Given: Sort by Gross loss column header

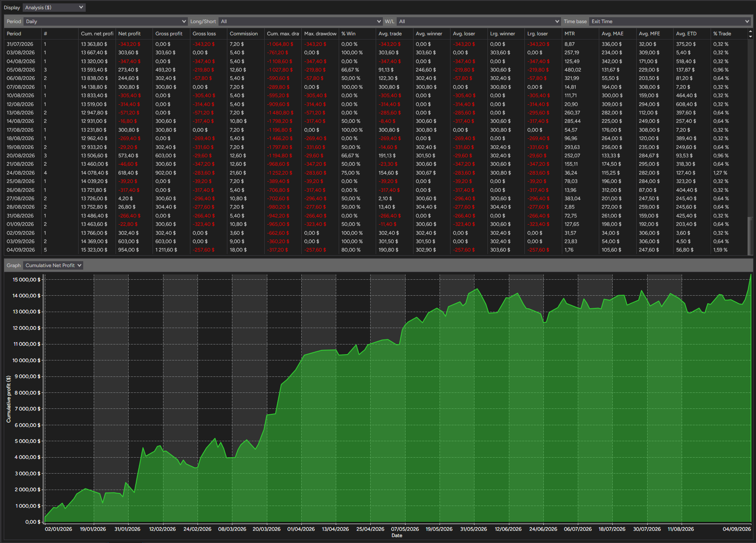Looking at the screenshot, I should (x=208, y=34).
